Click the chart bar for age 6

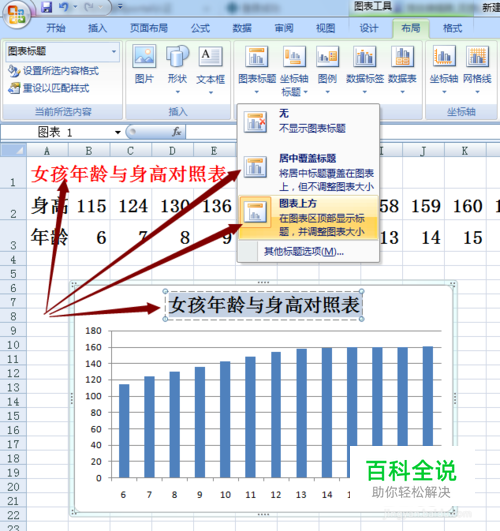[x=124, y=431]
